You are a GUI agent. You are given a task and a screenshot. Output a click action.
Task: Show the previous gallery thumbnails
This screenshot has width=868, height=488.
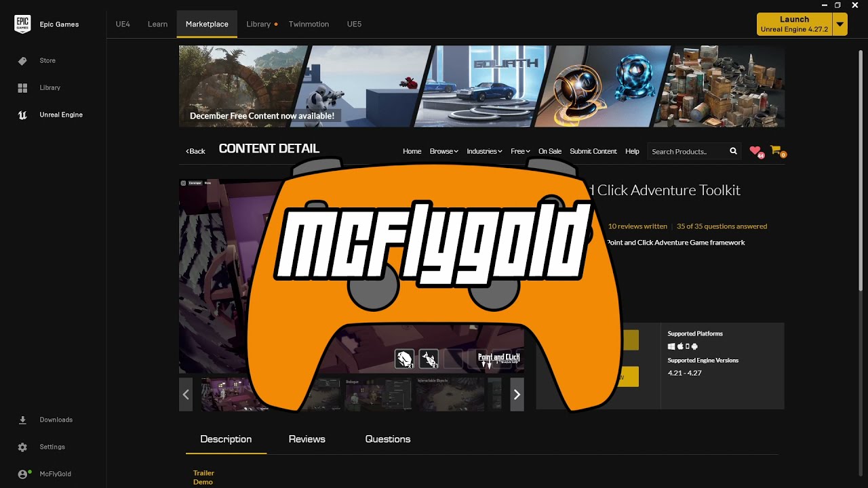pyautogui.click(x=186, y=394)
